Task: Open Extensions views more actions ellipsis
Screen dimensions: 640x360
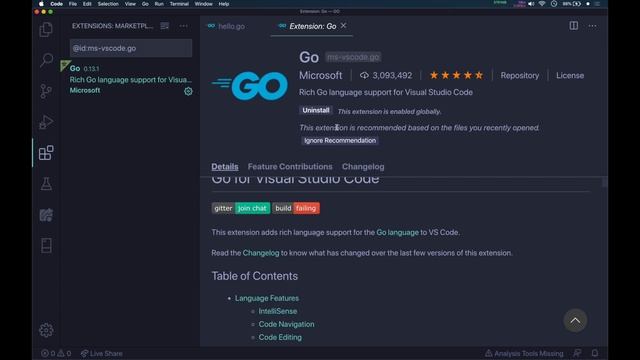Action: pyautogui.click(x=184, y=26)
